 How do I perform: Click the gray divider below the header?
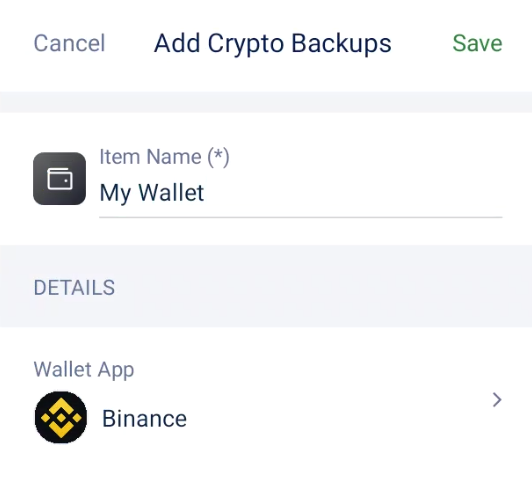pyautogui.click(x=266, y=102)
